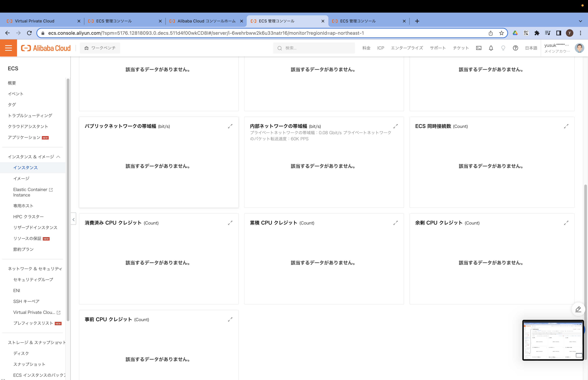Collapse the インスタンス & イメージ section
This screenshot has width=588, height=380.
click(59, 156)
